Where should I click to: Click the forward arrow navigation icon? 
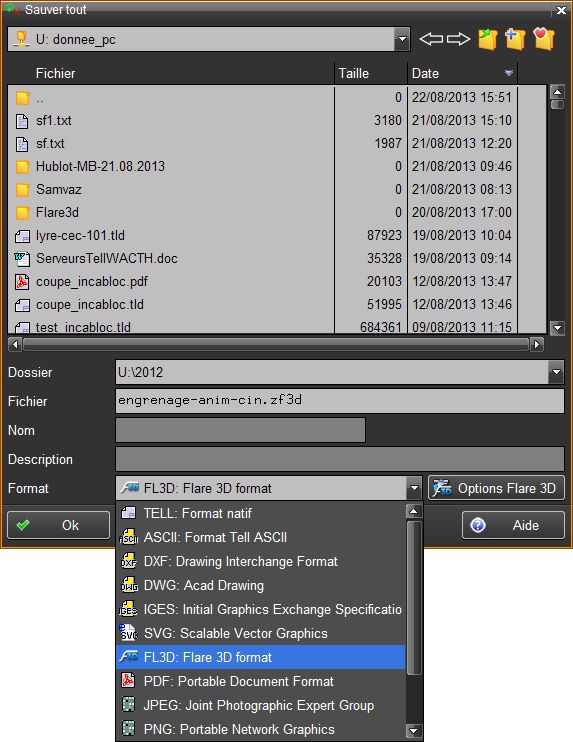pos(458,39)
